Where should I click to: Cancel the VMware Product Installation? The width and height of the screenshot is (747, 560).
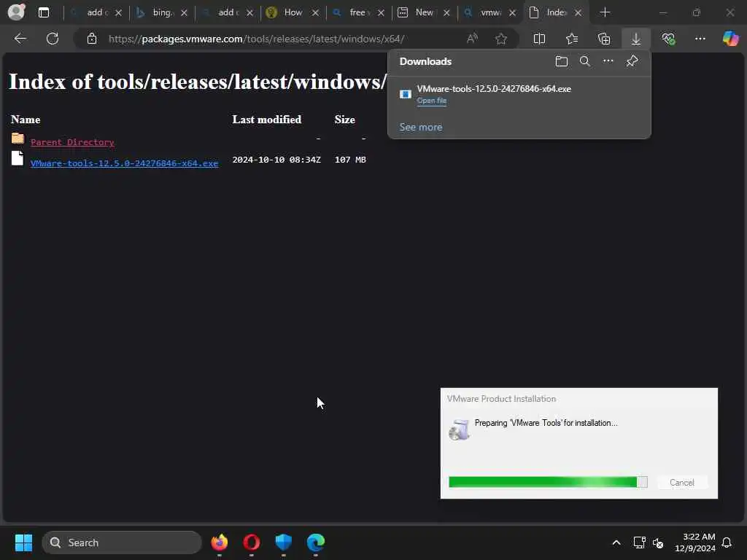682,483
